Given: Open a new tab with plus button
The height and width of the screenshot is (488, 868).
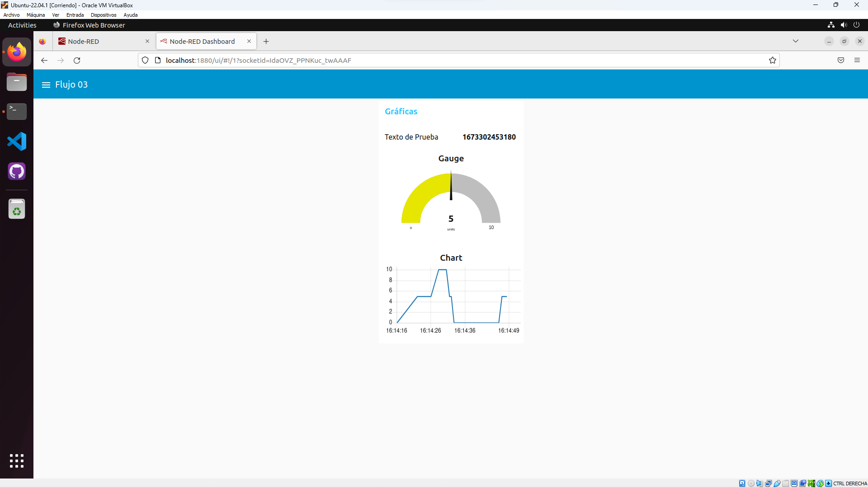Looking at the screenshot, I should click(266, 42).
